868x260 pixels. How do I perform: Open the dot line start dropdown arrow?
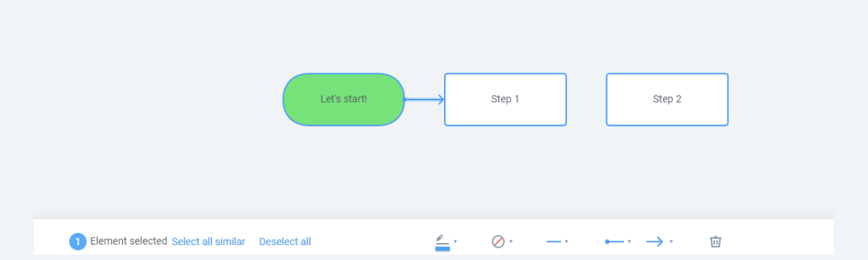tap(629, 242)
